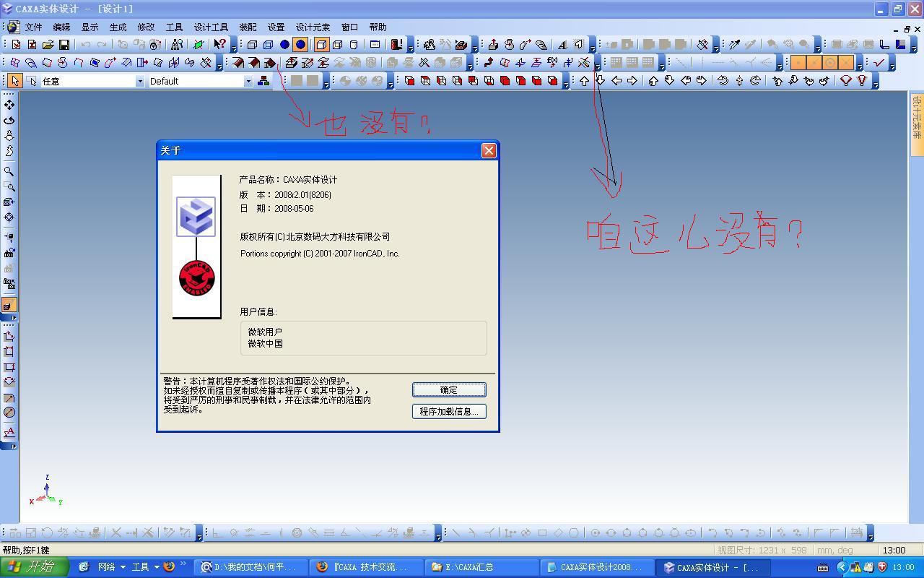924x578 pixels.
Task: Click the pan camera four-arrow icon
Action: [9, 105]
